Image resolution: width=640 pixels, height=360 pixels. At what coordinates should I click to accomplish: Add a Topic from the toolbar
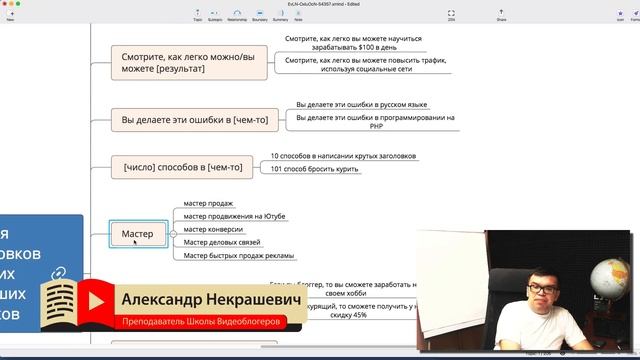pos(198,15)
